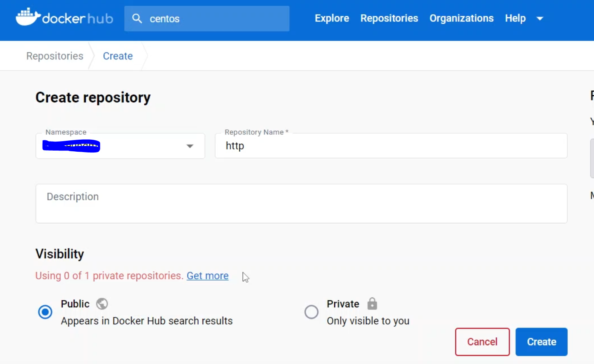Go back to the Repositories breadcrumb
Viewport: 594px width, 364px height.
click(x=55, y=56)
